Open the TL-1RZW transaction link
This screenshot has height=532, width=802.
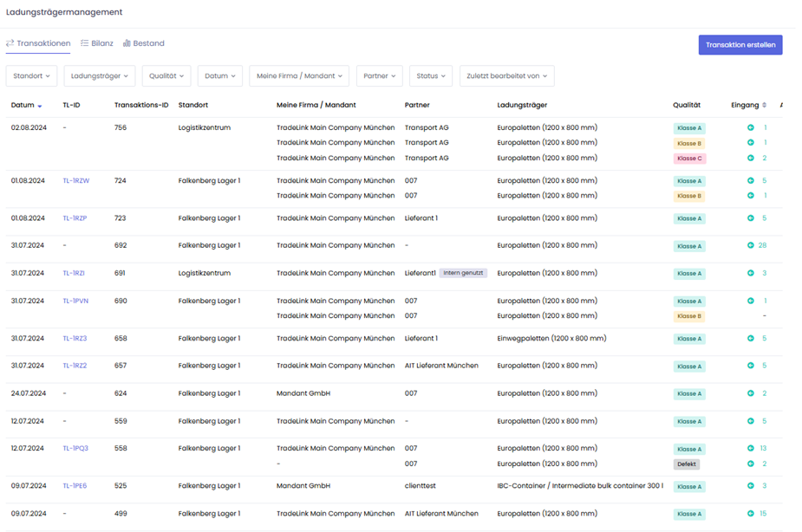(x=75, y=181)
